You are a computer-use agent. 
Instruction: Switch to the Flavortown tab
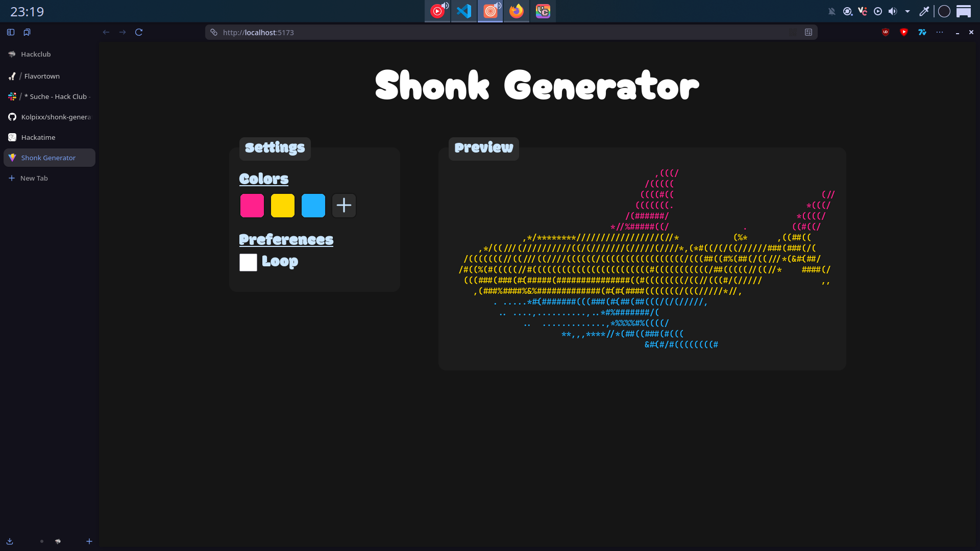pos(42,76)
